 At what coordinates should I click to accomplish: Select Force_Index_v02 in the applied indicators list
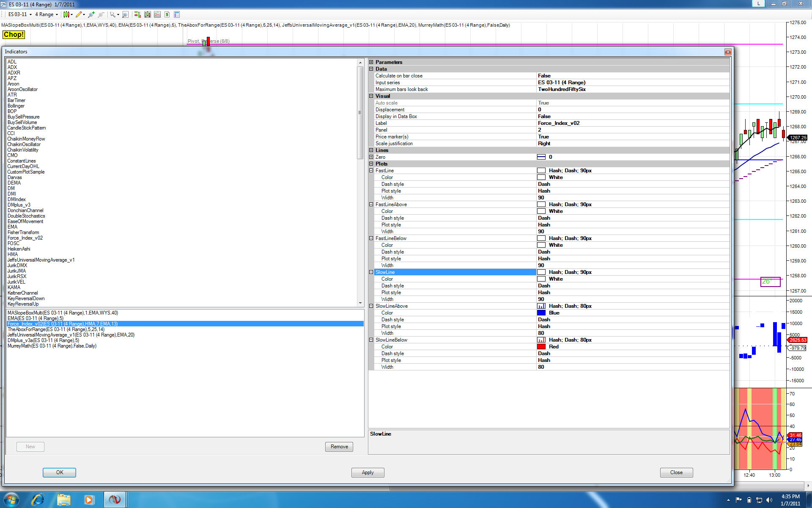click(185, 324)
